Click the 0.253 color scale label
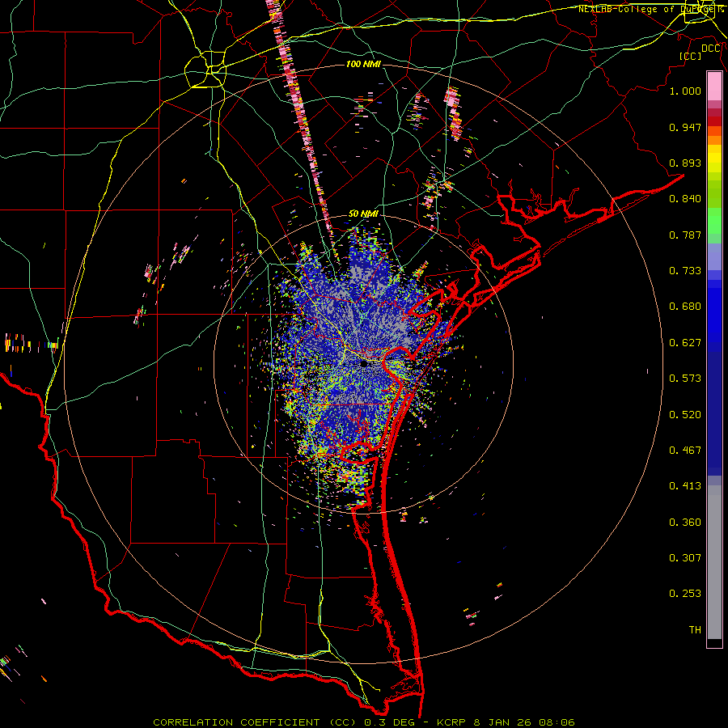This screenshot has height=728, width=728. tap(685, 594)
